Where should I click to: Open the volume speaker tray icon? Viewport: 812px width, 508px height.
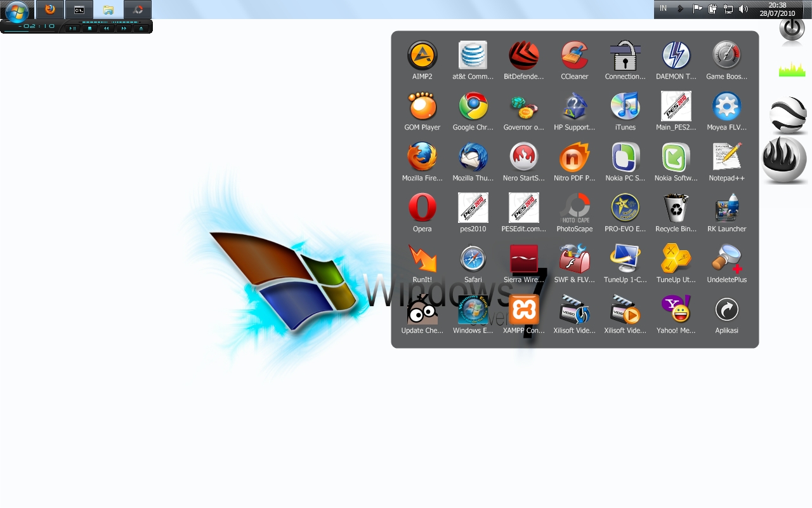tap(743, 9)
